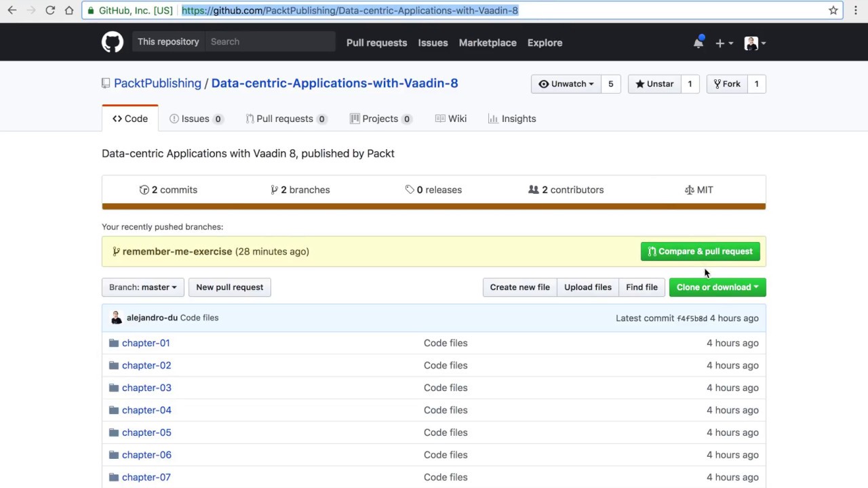Unstar this repository
Image resolution: width=868 pixels, height=488 pixels.
654,84
